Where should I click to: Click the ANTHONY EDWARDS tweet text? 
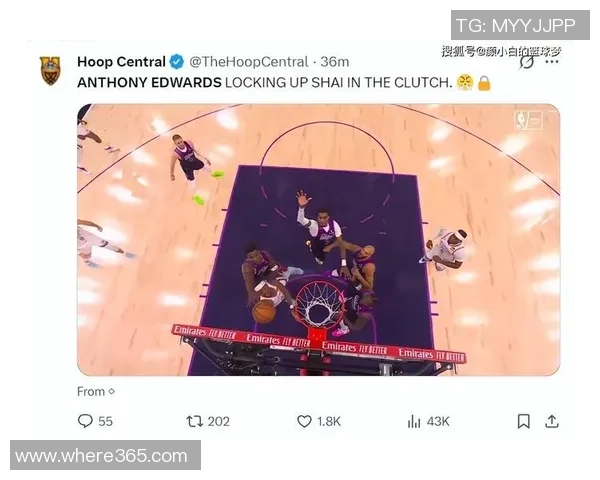point(149,83)
